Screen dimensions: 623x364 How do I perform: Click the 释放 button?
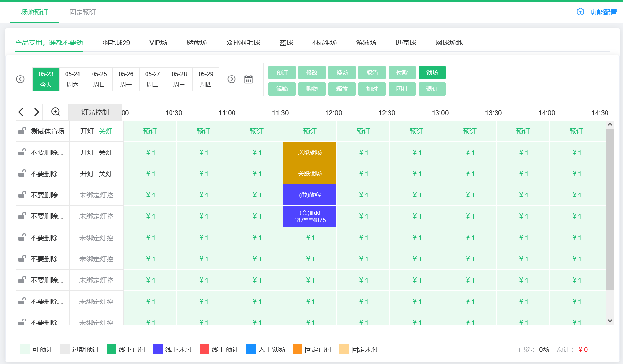click(342, 89)
